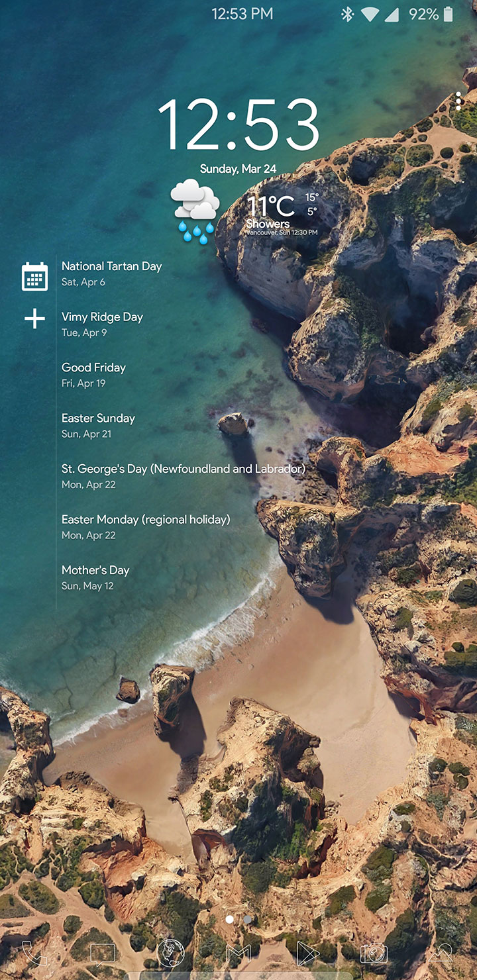Open the Vimy Ridge Day event
Image resolution: width=477 pixels, height=980 pixels.
pos(102,324)
